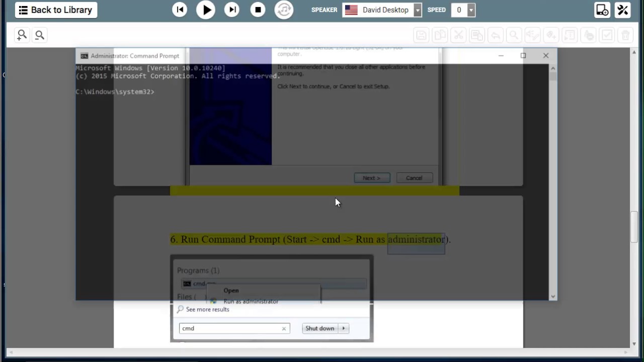Screen dimensions: 644x362
Task: Click the document vertical scrollbar thumb
Action: click(x=634, y=227)
